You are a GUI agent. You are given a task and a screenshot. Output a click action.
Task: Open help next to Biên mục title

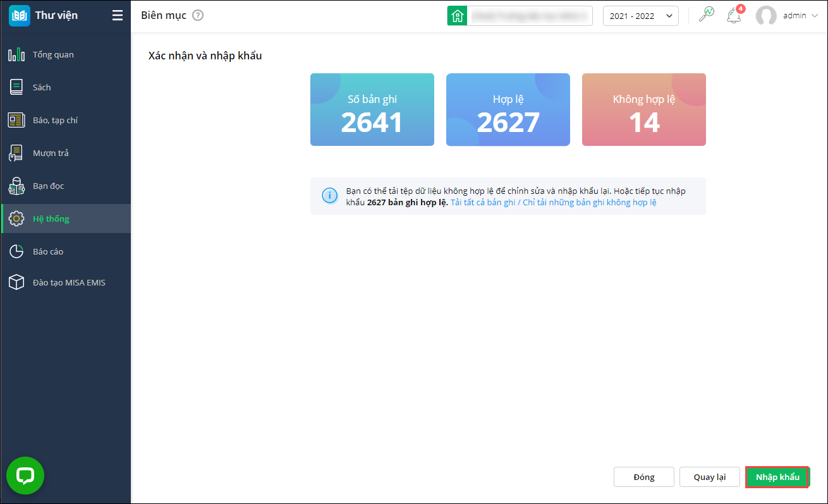pyautogui.click(x=198, y=16)
